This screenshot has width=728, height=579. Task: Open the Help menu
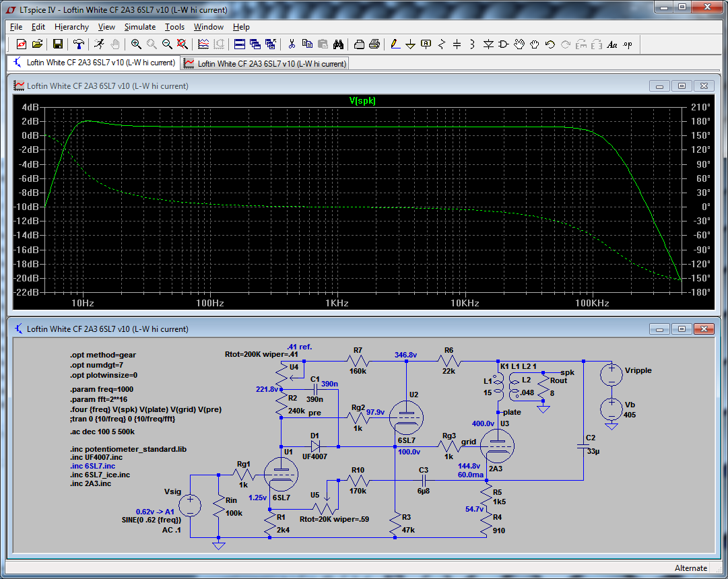coord(241,27)
